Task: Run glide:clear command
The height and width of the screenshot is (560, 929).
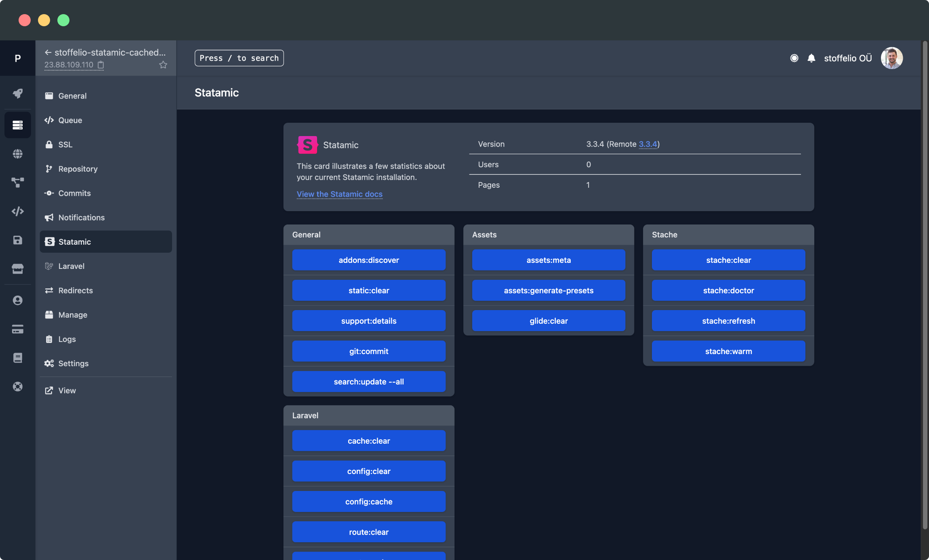Action: [549, 321]
